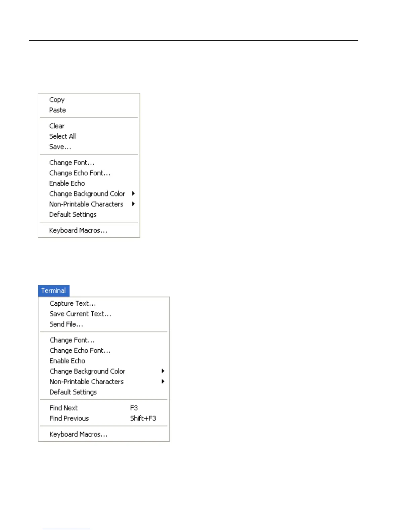Click Copy in the context menu

point(57,100)
